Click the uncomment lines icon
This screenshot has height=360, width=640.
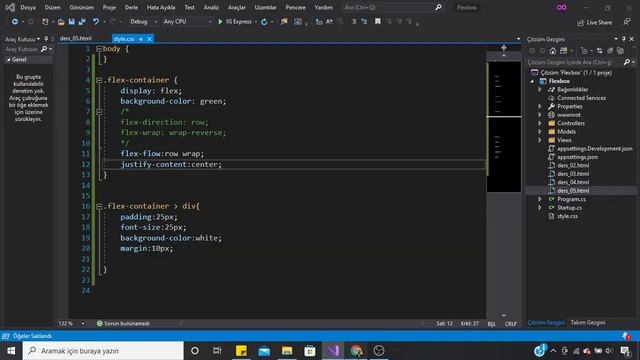(x=364, y=22)
